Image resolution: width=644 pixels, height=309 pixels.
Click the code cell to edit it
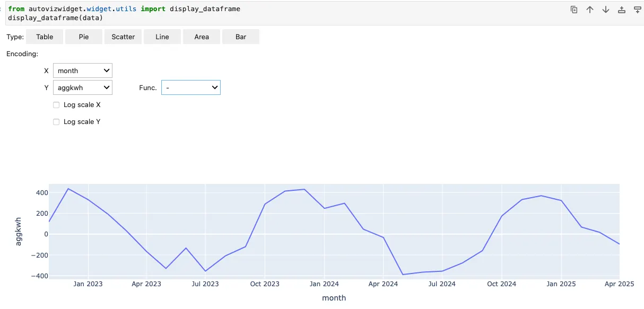pos(212,13)
